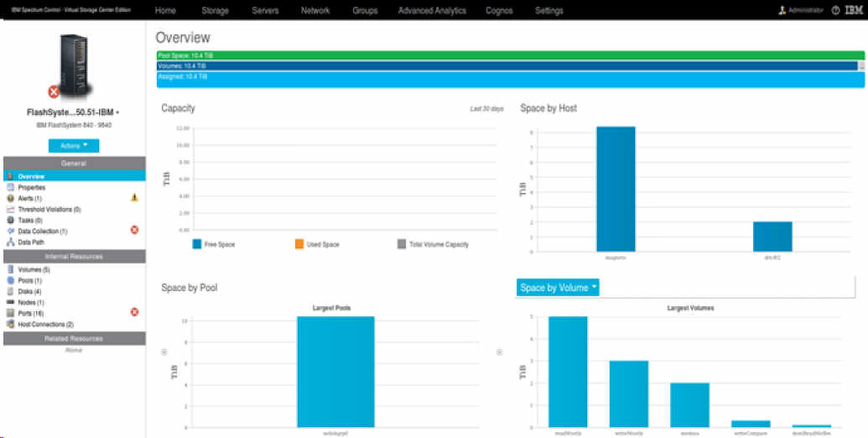The image size is (868, 438).
Task: Click the Disks icon
Action: [10, 291]
